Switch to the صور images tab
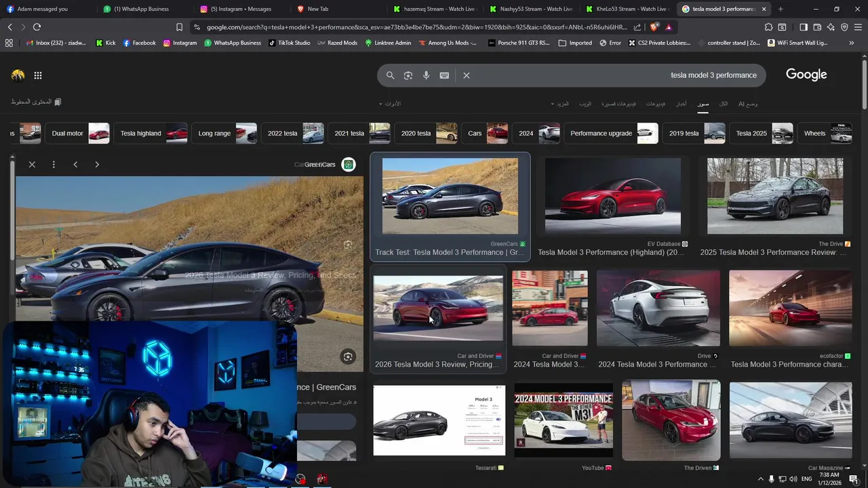Image resolution: width=868 pixels, height=488 pixels. click(x=703, y=104)
